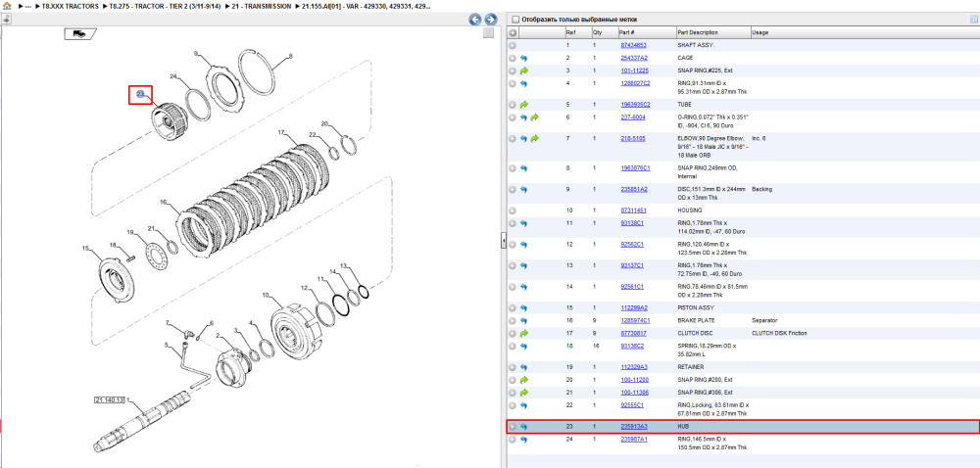Open part number link 237-6004
This screenshot has width=980, height=468.
click(632, 117)
